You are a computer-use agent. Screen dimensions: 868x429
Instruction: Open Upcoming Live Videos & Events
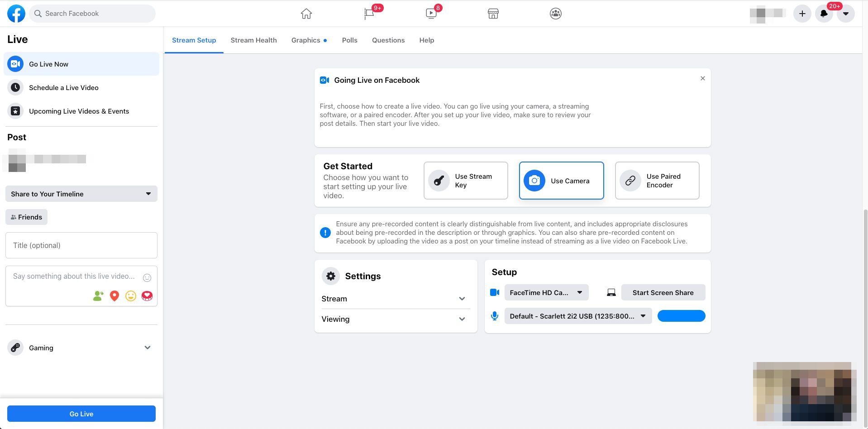click(x=81, y=111)
